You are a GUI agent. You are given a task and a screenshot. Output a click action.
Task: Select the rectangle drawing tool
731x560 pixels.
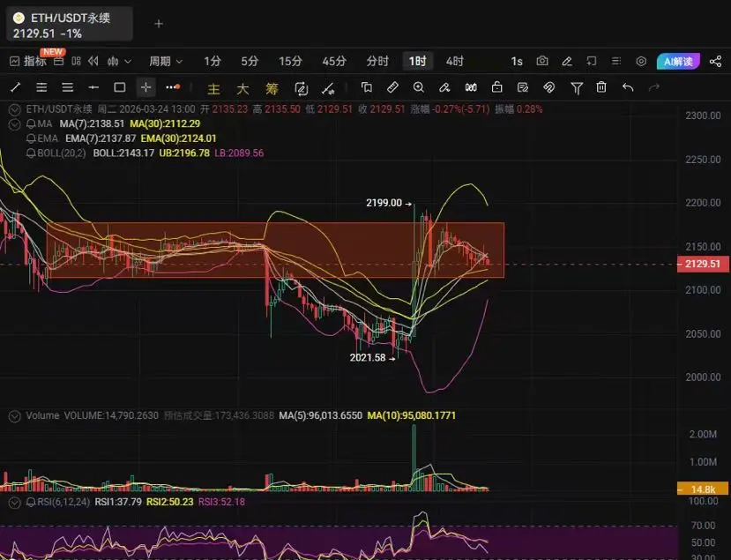click(120, 87)
